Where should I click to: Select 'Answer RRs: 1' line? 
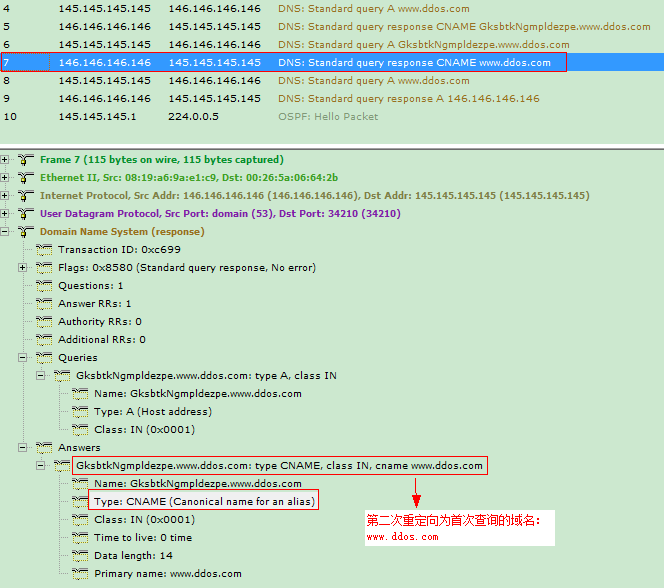point(95,304)
